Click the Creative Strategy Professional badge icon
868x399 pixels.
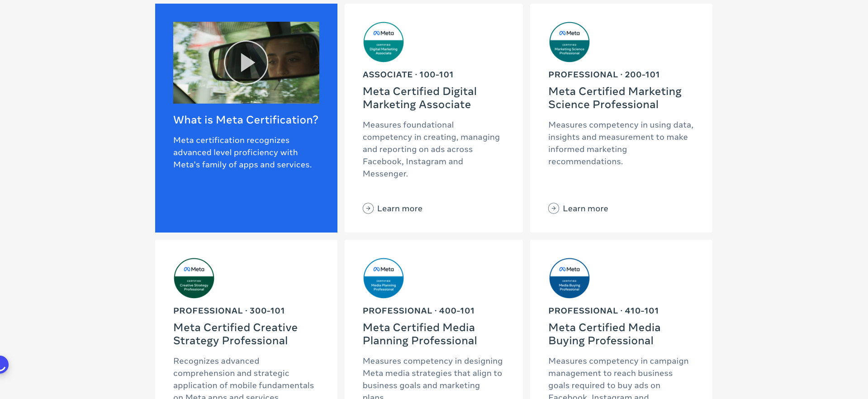[x=194, y=278]
